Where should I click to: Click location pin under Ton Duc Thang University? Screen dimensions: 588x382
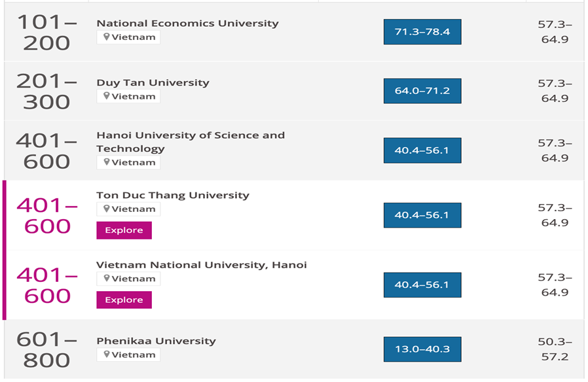click(x=107, y=209)
